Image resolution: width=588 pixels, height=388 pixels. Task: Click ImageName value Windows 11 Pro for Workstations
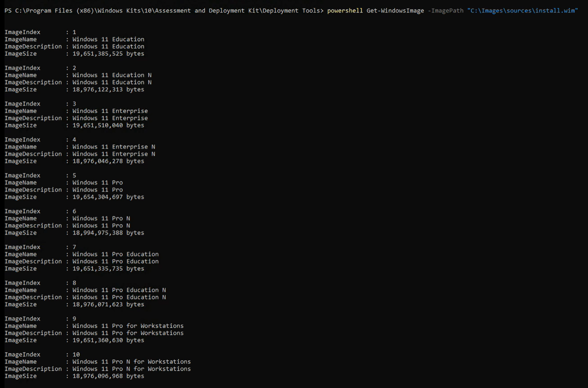[x=128, y=326]
